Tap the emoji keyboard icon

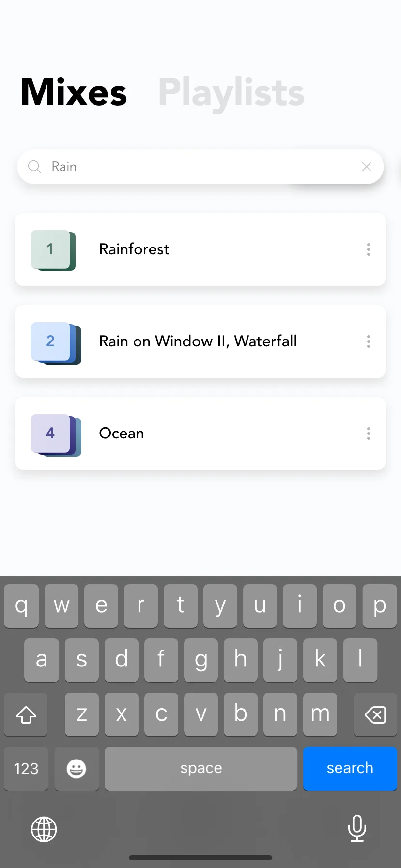coord(77,768)
